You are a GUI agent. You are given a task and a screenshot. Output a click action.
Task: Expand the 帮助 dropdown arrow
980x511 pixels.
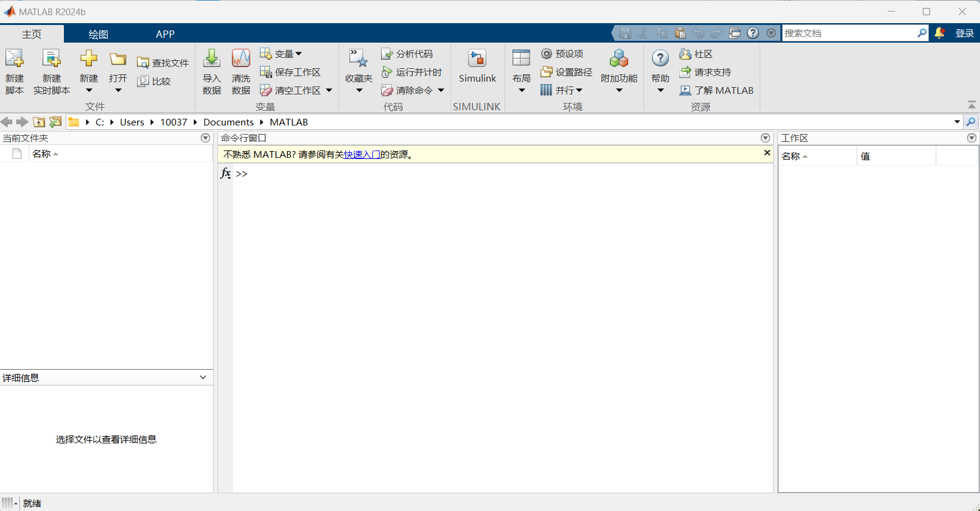tap(660, 91)
